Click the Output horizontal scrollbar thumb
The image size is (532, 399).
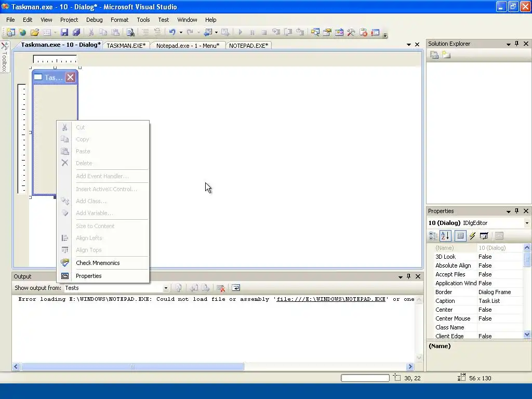[x=132, y=366]
